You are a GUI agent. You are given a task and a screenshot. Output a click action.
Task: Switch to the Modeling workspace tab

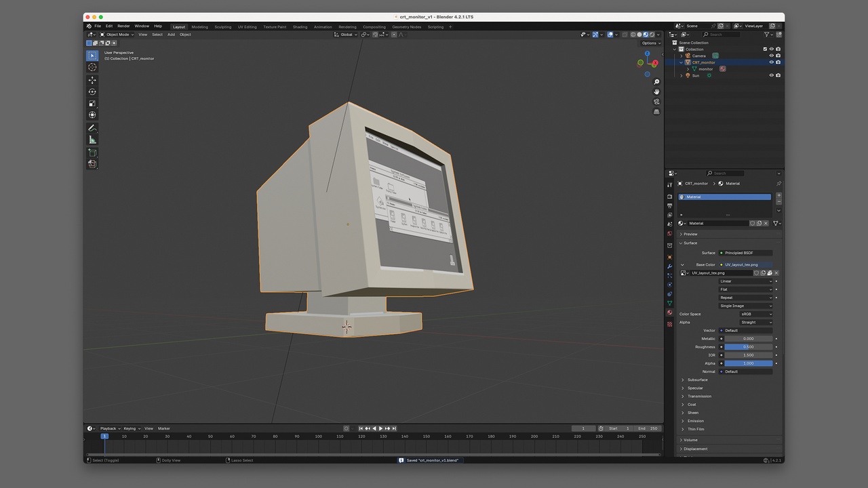pyautogui.click(x=200, y=27)
